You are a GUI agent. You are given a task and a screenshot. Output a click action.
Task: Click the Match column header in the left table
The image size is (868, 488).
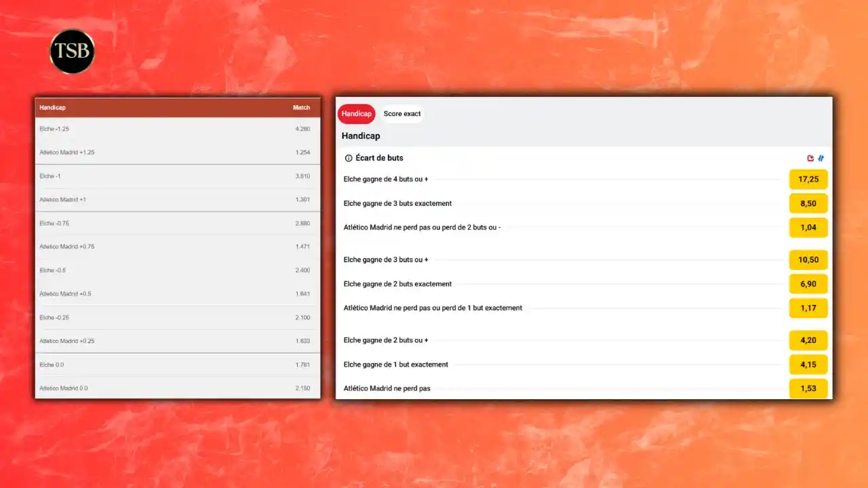click(302, 108)
